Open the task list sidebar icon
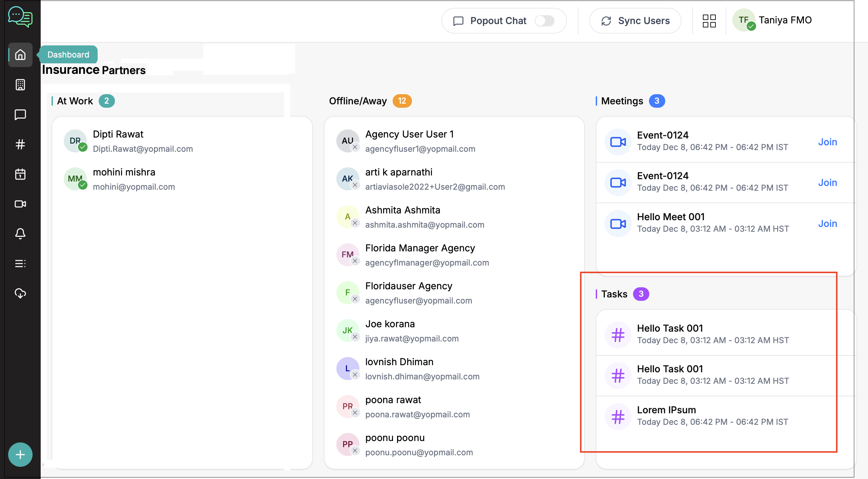This screenshot has height=479, width=868. pos(20,264)
